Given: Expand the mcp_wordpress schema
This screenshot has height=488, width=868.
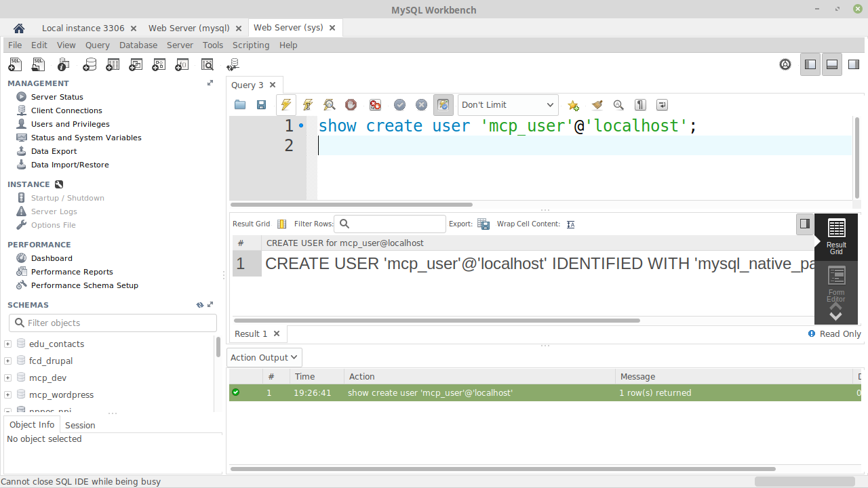Looking at the screenshot, I should pos(7,394).
